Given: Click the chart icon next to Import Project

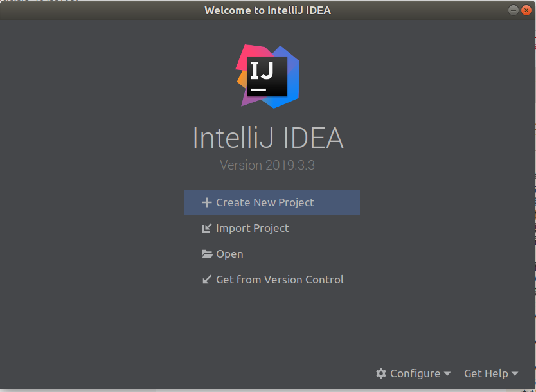Looking at the screenshot, I should pyautogui.click(x=206, y=228).
